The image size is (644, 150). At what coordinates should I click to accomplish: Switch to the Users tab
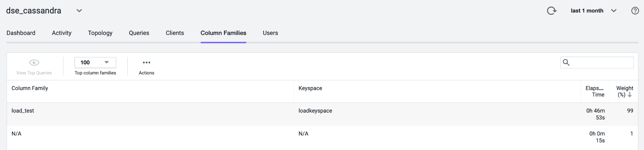point(270,33)
